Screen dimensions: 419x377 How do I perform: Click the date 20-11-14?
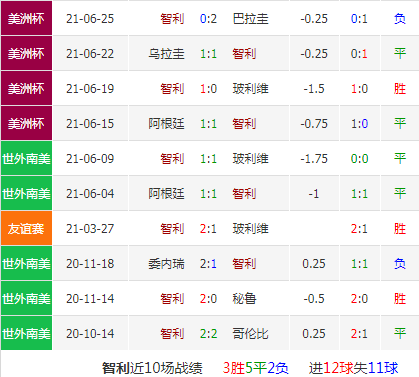pos(90,299)
